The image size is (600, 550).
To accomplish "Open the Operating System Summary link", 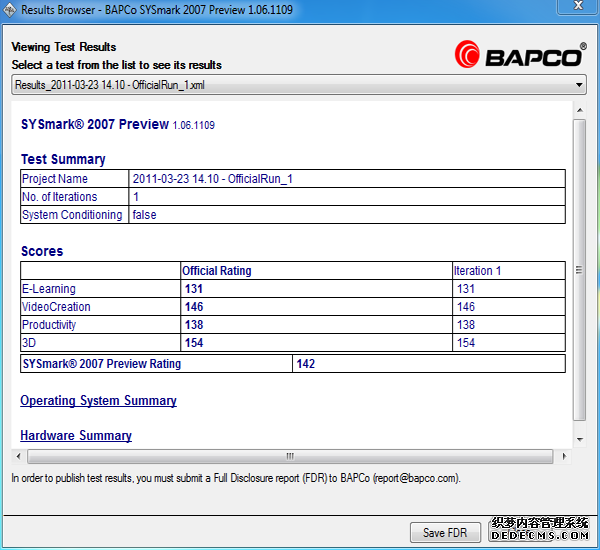I will 98,401.
